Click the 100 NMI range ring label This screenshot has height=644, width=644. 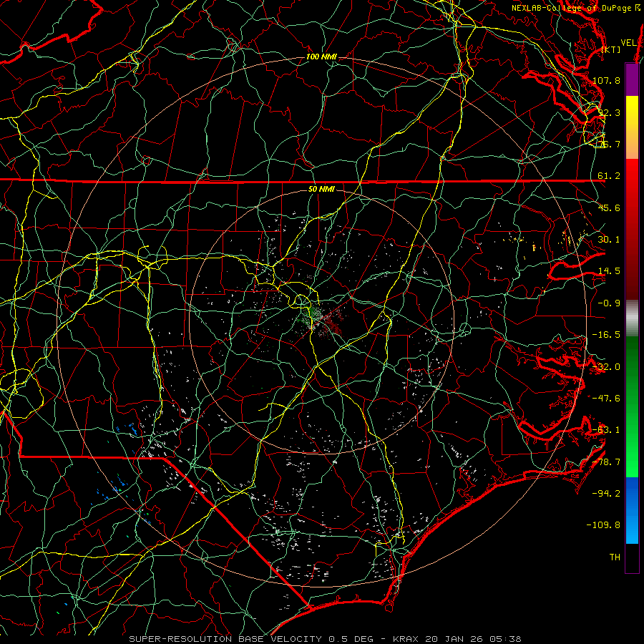[x=321, y=57]
